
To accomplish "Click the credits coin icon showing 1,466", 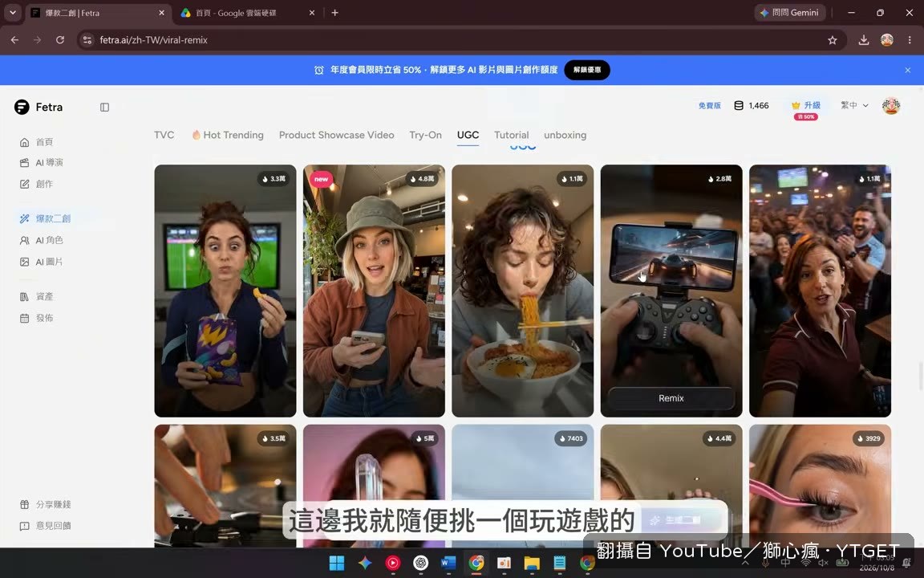I will coord(739,106).
